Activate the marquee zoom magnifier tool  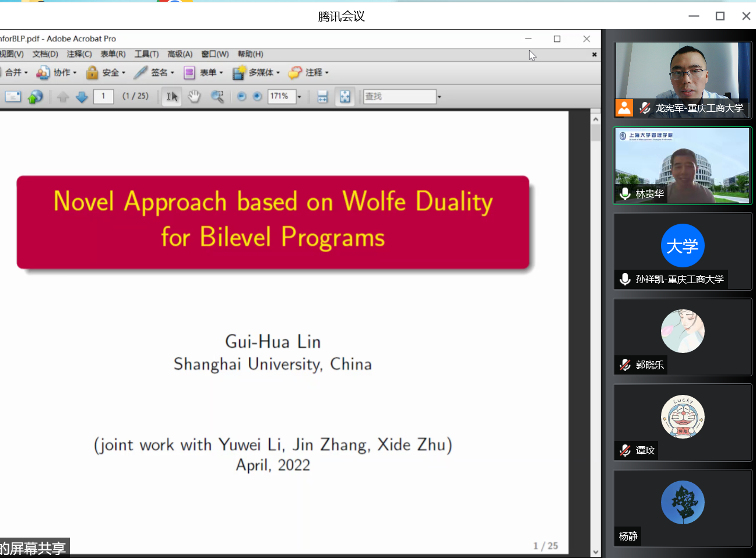point(217,97)
